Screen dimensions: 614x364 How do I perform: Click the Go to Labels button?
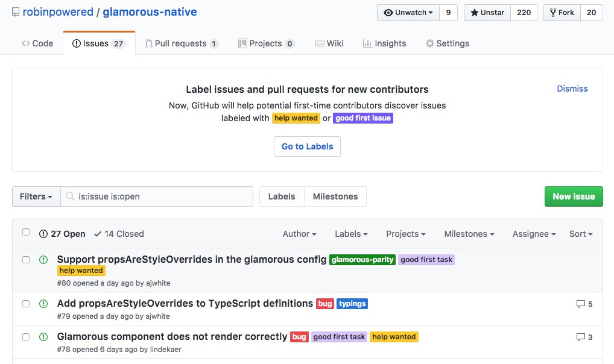pos(308,146)
